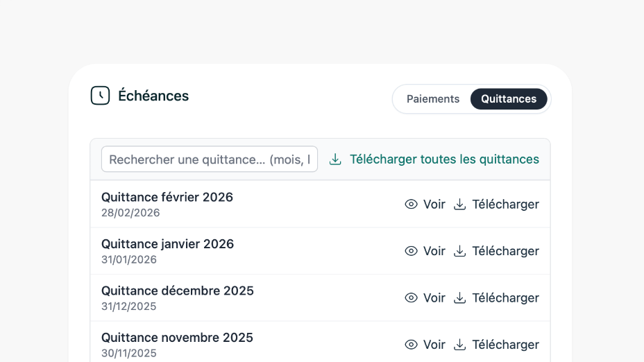Click the eye icon for Quittance décembre 2025
The height and width of the screenshot is (362, 644).
pyautogui.click(x=411, y=298)
